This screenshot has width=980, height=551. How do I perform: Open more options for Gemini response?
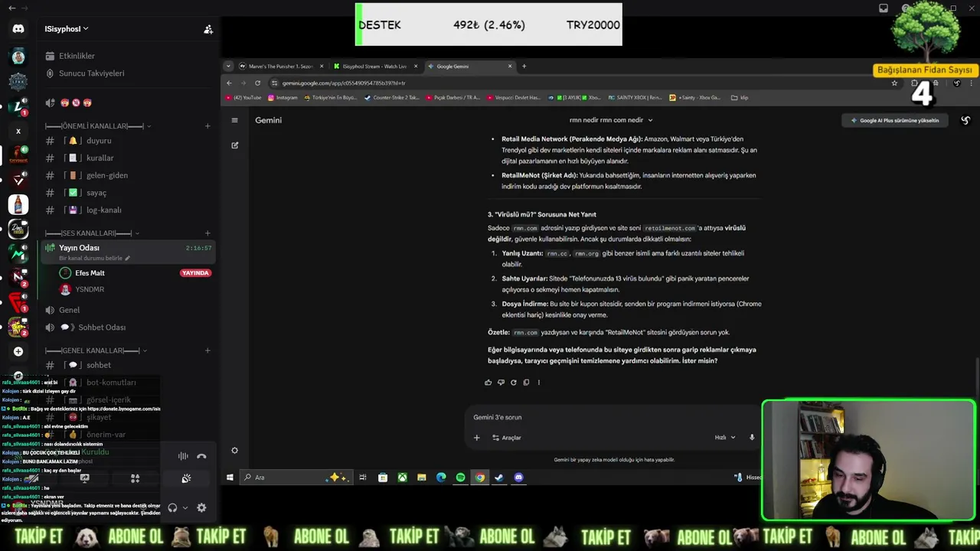point(538,383)
